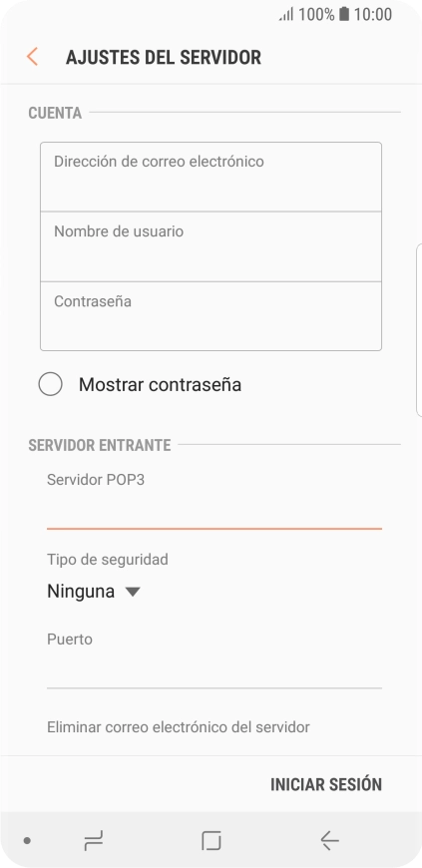Focus the Contraseña field
Image resolution: width=422 pixels, height=868 pixels.
211,316
